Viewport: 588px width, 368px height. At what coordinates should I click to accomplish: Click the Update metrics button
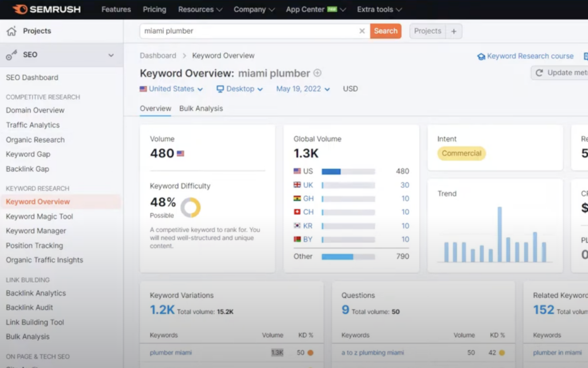(559, 73)
